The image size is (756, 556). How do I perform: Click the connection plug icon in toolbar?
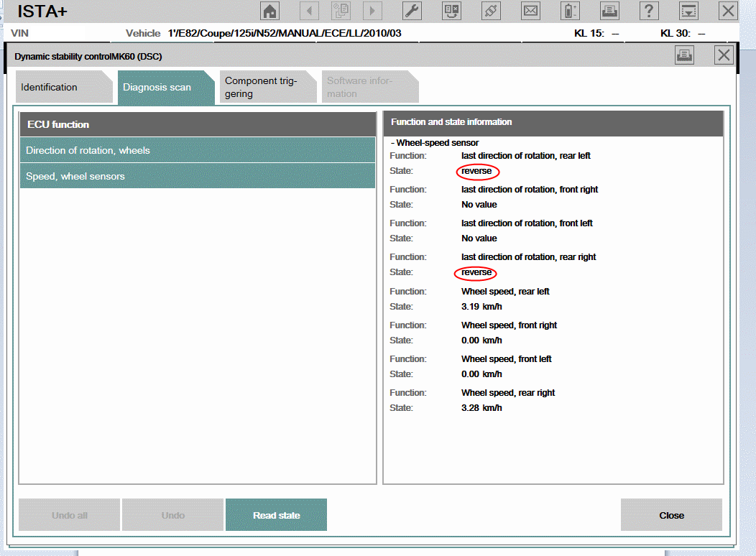tap(491, 11)
